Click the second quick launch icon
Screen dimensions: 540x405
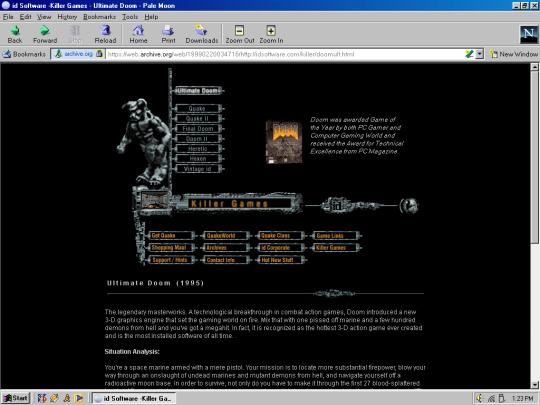[54, 398]
